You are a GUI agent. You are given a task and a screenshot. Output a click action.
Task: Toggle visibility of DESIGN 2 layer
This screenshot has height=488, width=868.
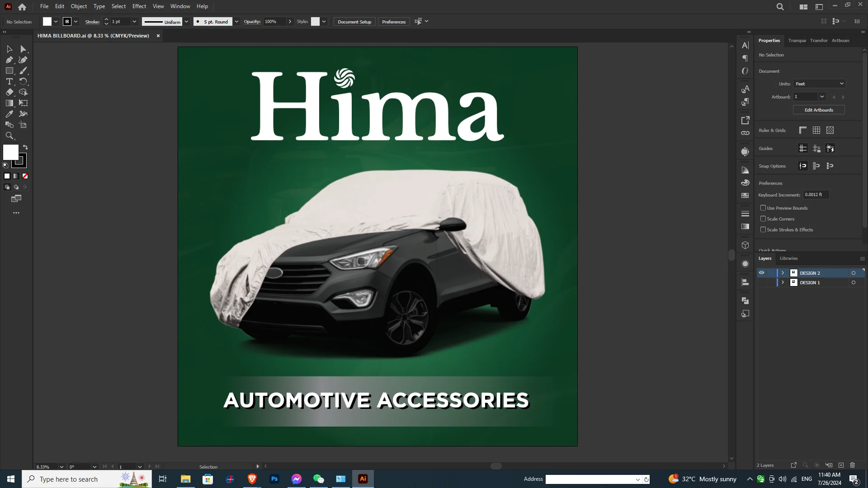pyautogui.click(x=762, y=273)
